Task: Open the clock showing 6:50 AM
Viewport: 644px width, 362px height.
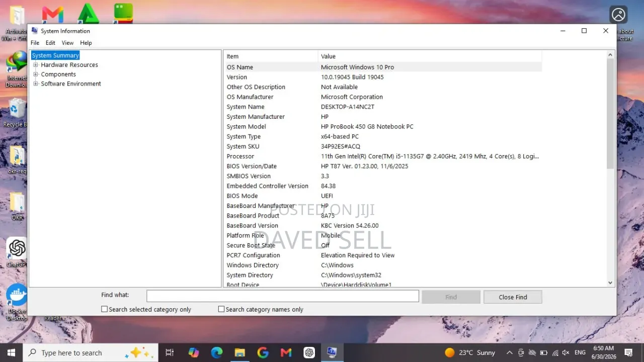Action: [x=603, y=352]
